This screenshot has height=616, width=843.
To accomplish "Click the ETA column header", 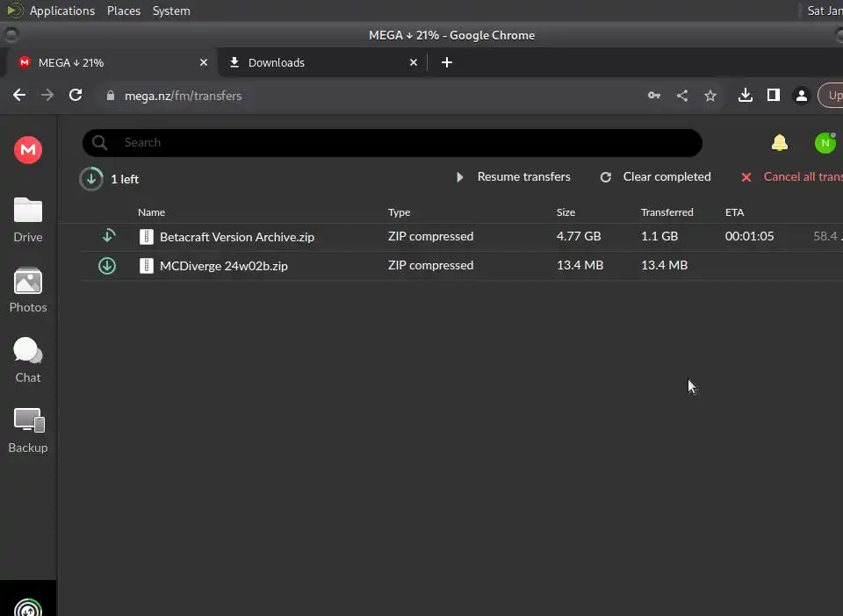I will tap(734, 212).
